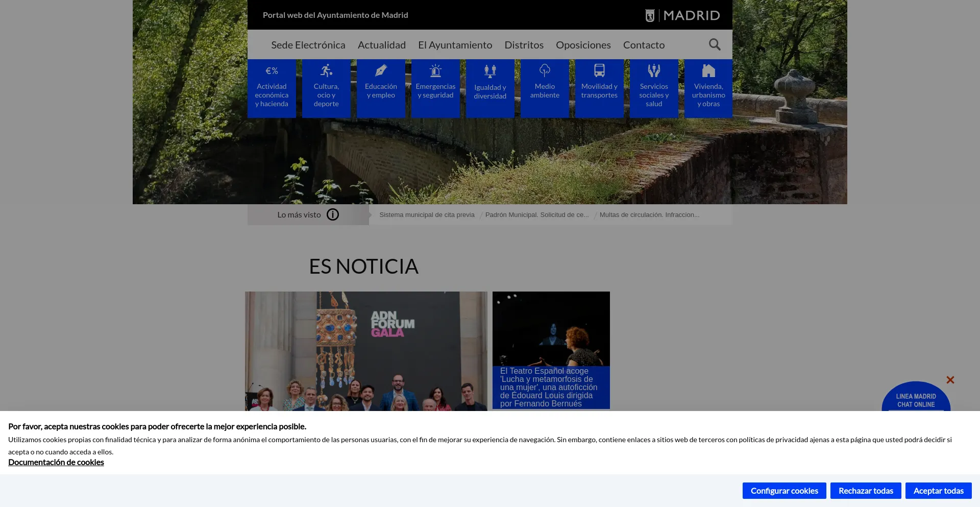Click the ES NOTICIA heading
This screenshot has height=507, width=980.
coord(363,267)
